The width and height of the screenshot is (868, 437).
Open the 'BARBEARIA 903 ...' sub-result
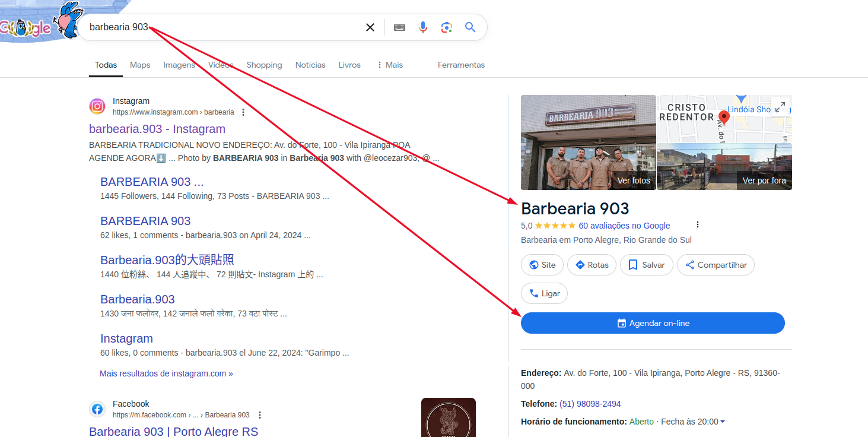pos(152,182)
